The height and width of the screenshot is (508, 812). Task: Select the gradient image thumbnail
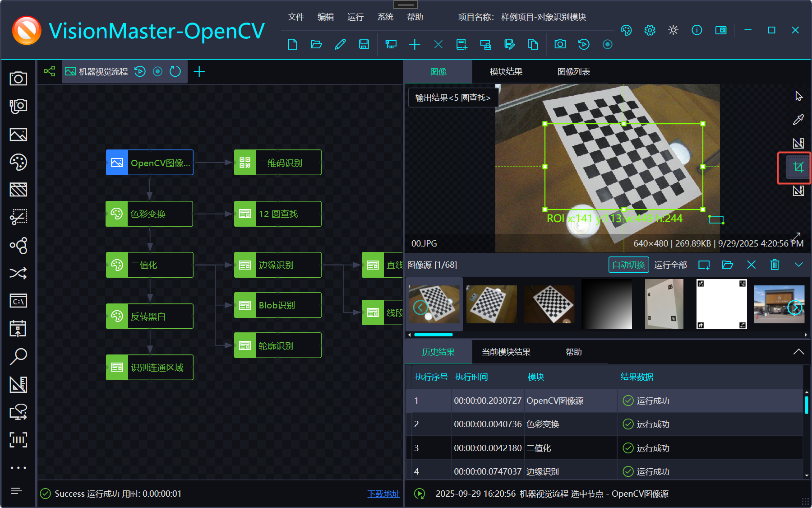click(607, 304)
